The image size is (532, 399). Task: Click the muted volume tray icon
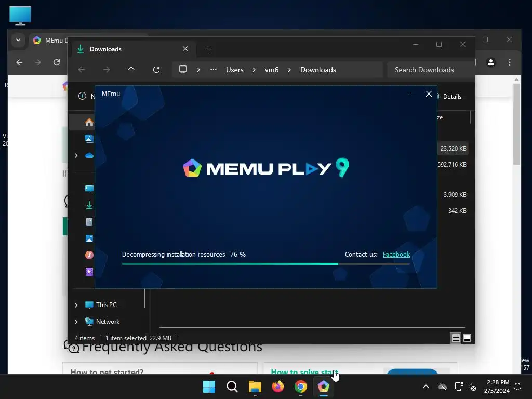[472, 387]
